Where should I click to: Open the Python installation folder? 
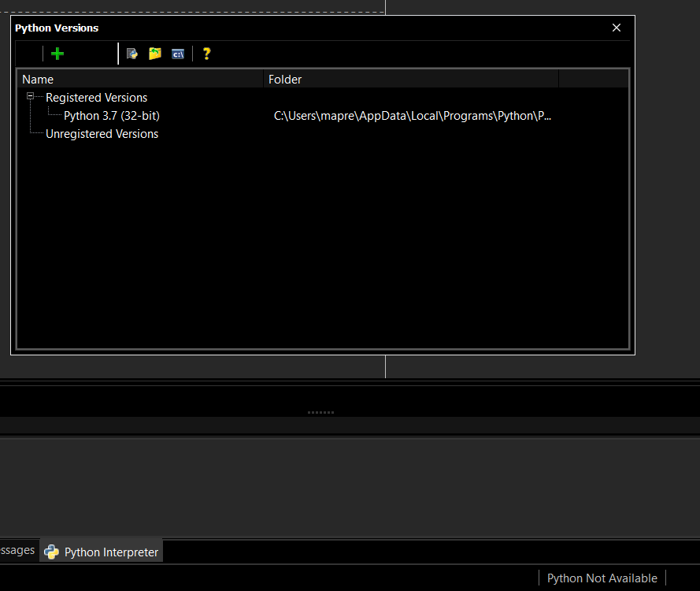point(154,54)
